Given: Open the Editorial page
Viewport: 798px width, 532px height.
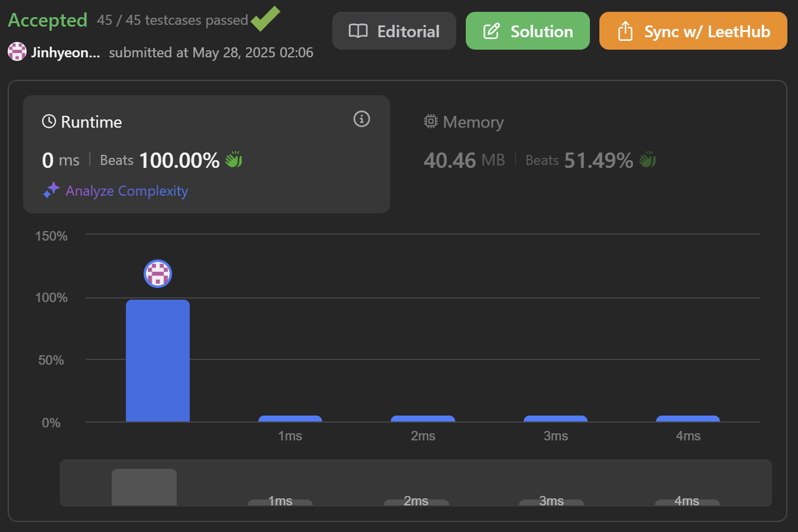Looking at the screenshot, I should pyautogui.click(x=394, y=31).
